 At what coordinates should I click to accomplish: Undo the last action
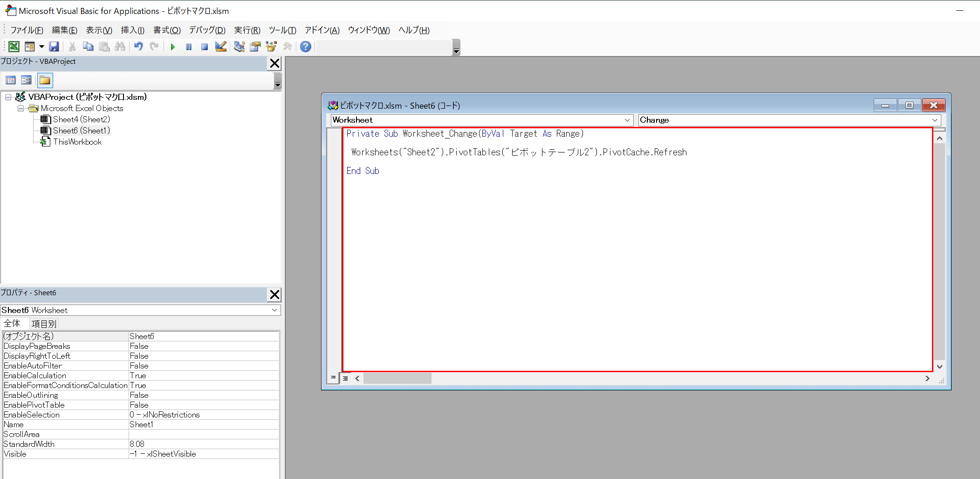click(138, 47)
